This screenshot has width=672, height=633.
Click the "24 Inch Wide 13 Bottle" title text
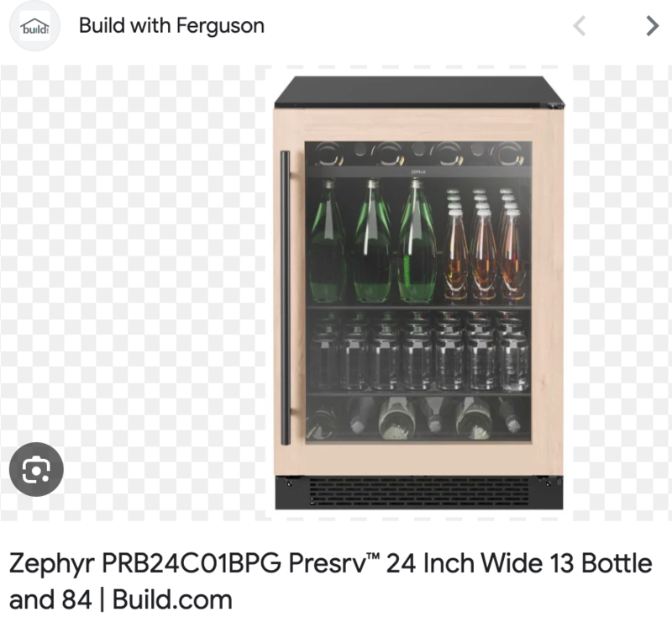coord(519,562)
